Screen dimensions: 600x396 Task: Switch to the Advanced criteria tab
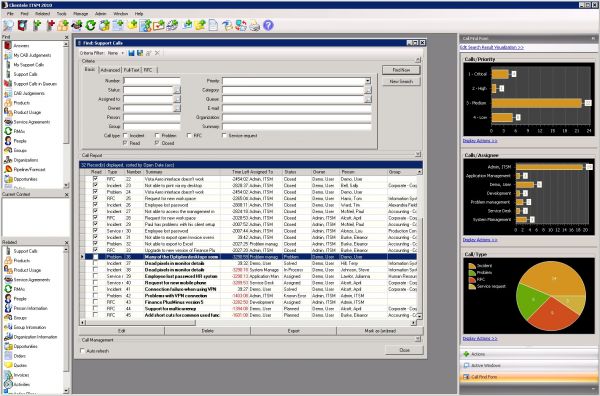(x=110, y=70)
